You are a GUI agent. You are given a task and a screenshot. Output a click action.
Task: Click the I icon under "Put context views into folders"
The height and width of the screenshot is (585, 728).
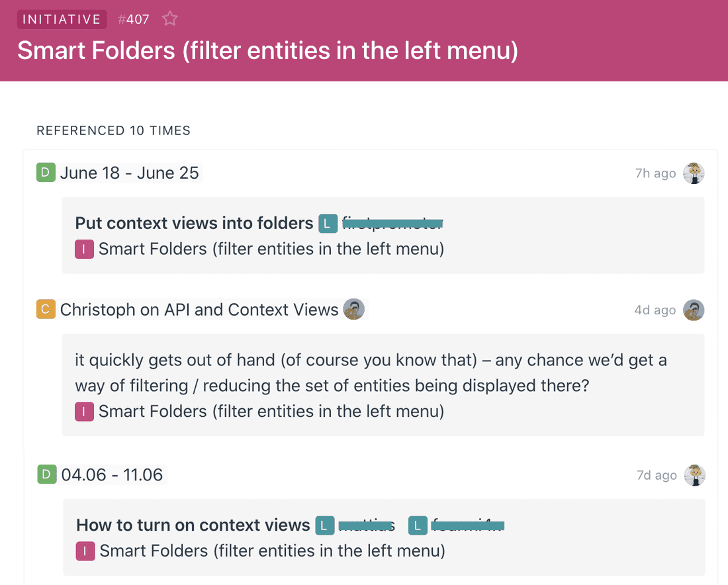pyautogui.click(x=84, y=249)
